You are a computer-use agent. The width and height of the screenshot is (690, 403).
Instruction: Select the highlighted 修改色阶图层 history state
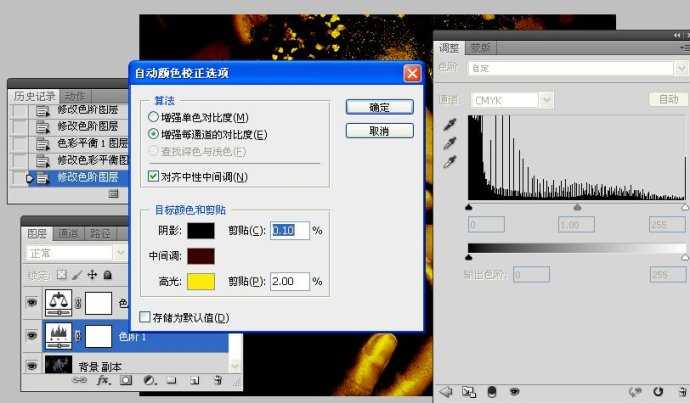point(79,177)
